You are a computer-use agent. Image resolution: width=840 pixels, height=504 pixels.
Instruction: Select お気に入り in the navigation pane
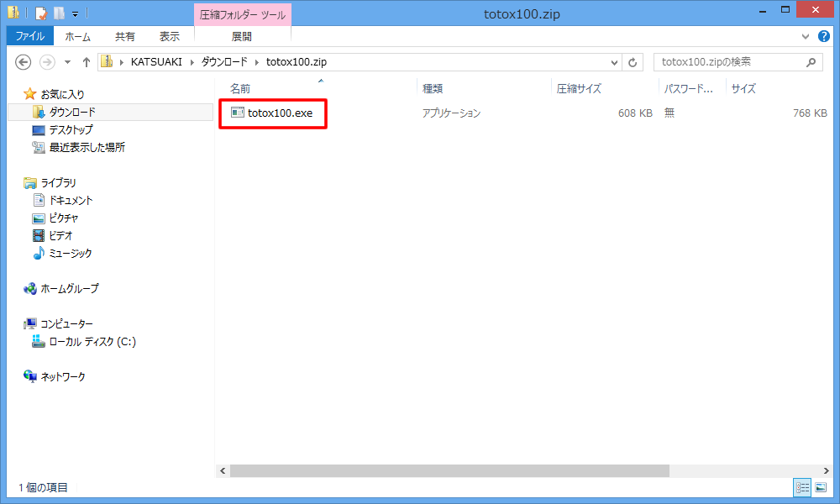pos(62,94)
